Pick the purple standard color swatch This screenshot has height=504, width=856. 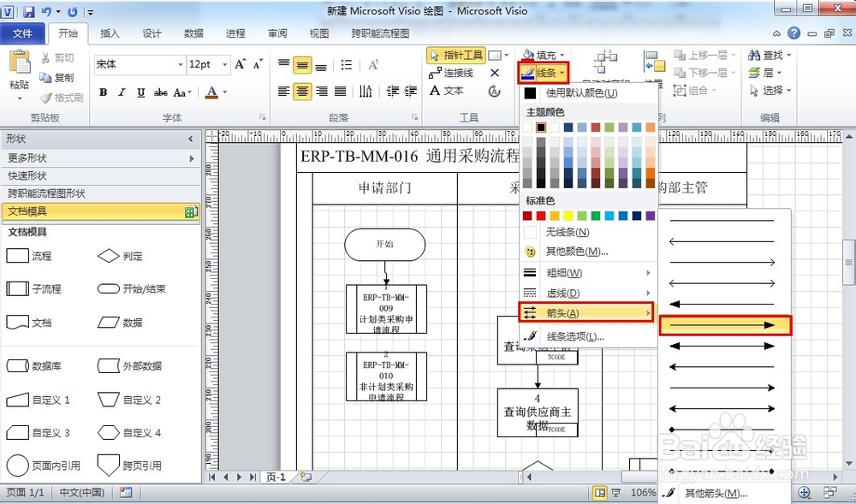(651, 216)
